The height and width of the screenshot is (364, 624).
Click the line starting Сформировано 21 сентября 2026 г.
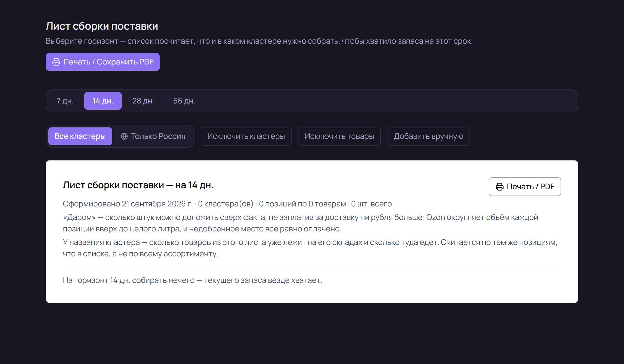pyautogui.click(x=227, y=204)
